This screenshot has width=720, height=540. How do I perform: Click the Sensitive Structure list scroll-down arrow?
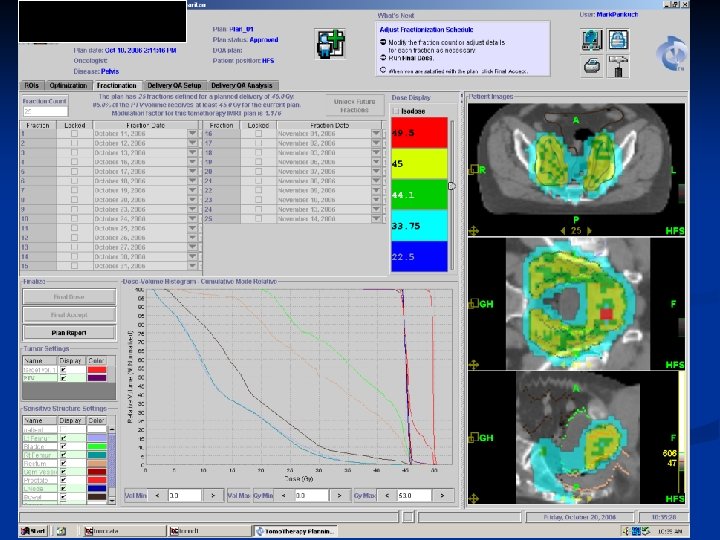(x=112, y=501)
